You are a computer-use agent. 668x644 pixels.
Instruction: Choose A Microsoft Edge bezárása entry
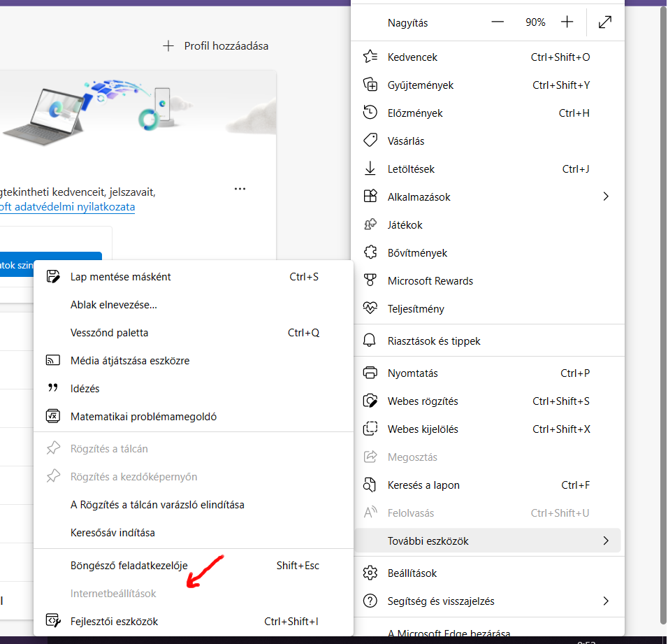click(487, 631)
